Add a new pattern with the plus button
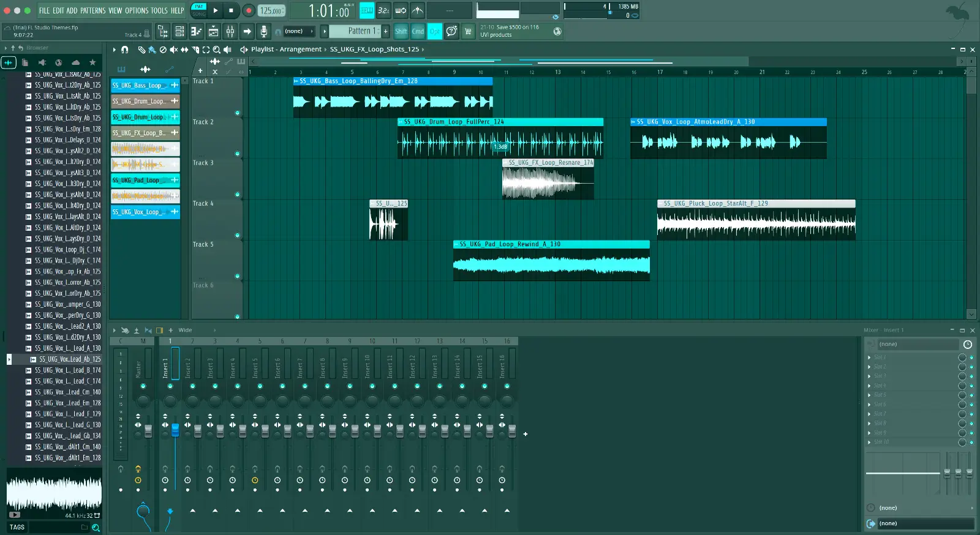Image resolution: width=980 pixels, height=535 pixels. [x=386, y=31]
